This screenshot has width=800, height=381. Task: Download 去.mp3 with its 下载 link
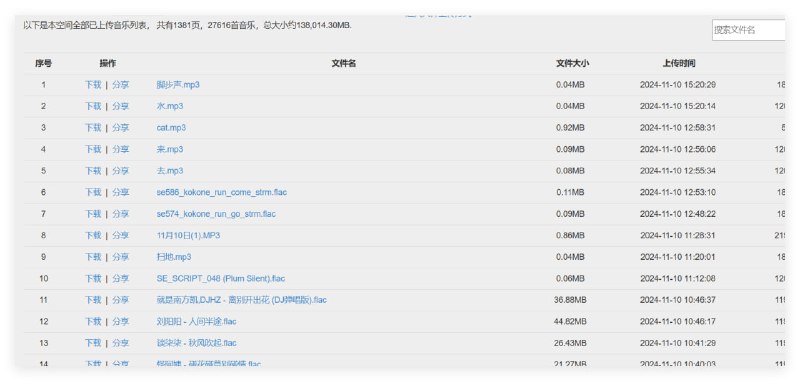click(x=93, y=170)
